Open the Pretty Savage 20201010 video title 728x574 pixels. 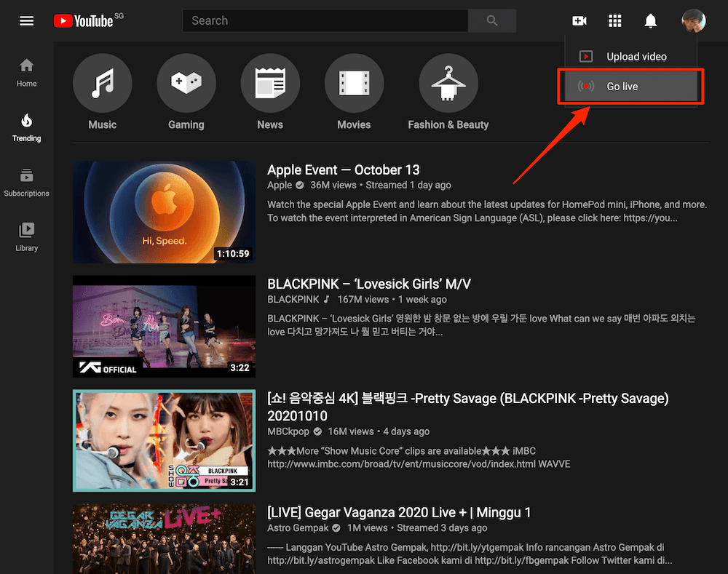tap(468, 407)
